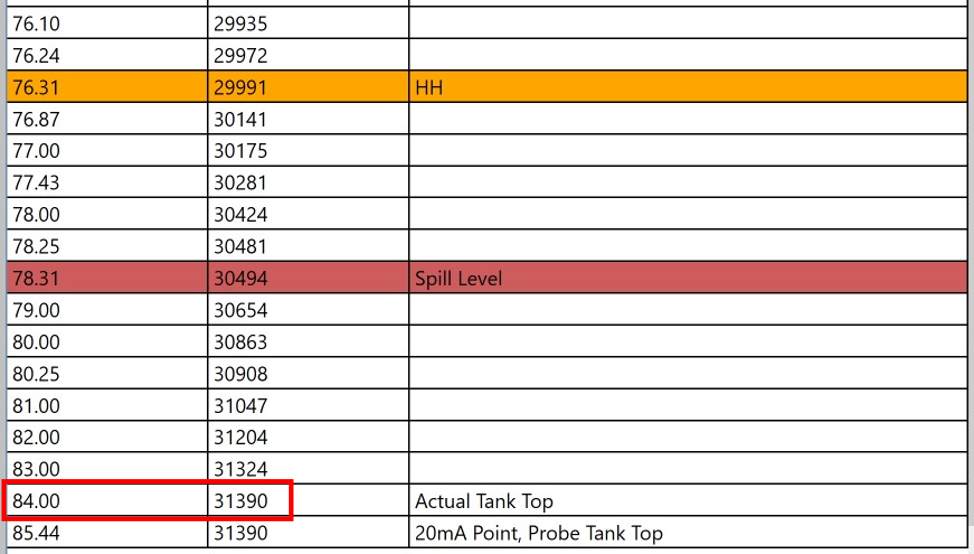This screenshot has height=554, width=974.
Task: Select the 31047 value cell
Action: (x=308, y=406)
